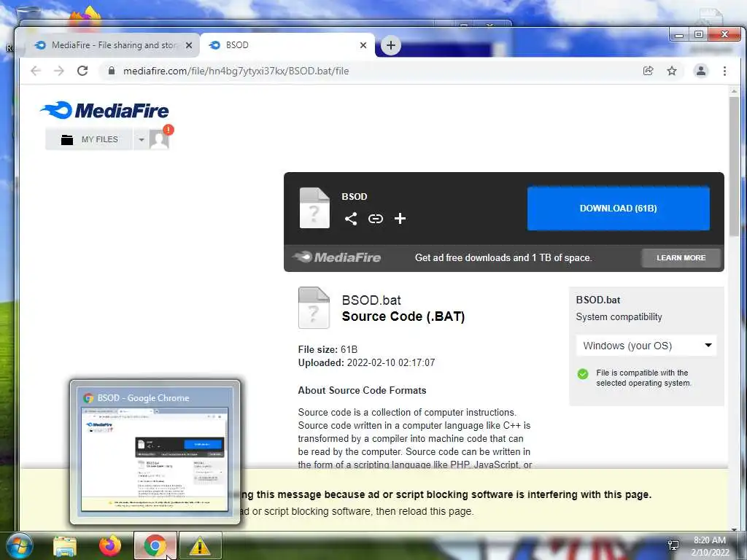Screen dimensions: 747x560
Task: Click the network tray icon
Action: pos(673,545)
